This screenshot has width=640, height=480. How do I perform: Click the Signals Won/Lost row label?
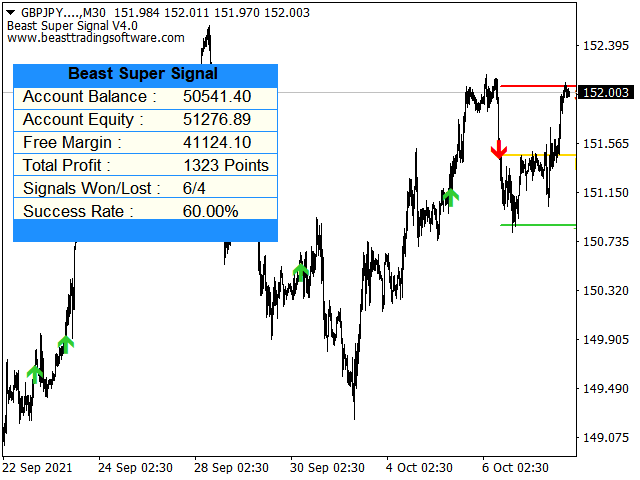click(92, 188)
